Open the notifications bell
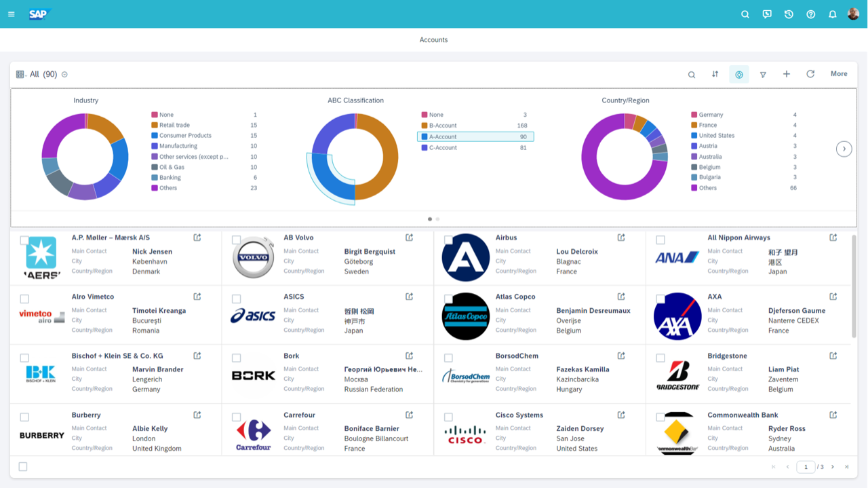Image resolution: width=868 pixels, height=488 pixels. click(x=832, y=14)
